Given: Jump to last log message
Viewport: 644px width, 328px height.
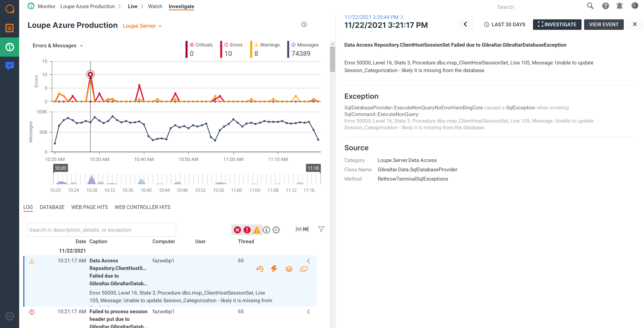Looking at the screenshot, I should coord(306,229).
